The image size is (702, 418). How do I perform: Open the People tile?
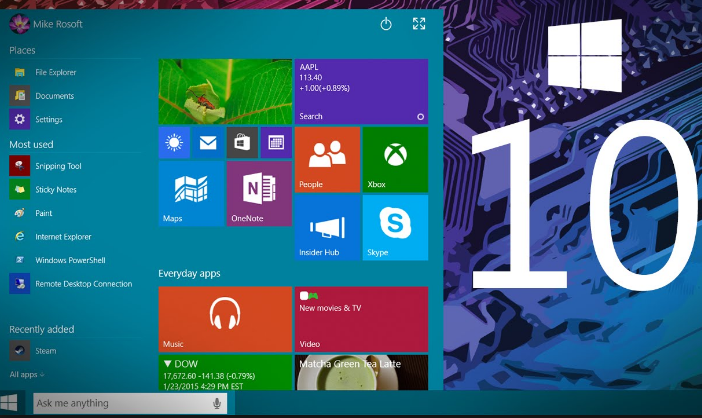coord(327,160)
